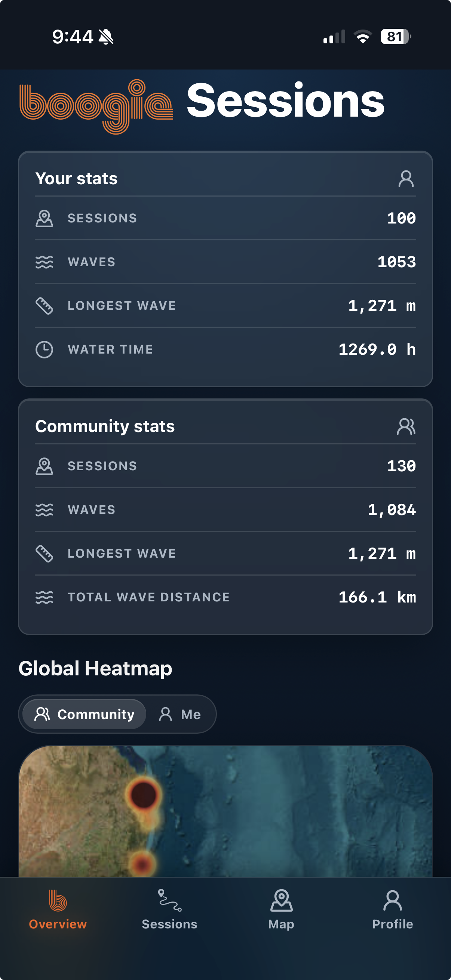The image size is (451, 980).
Task: Tap the map pin icon in Community Sessions row
Action: coord(44,466)
